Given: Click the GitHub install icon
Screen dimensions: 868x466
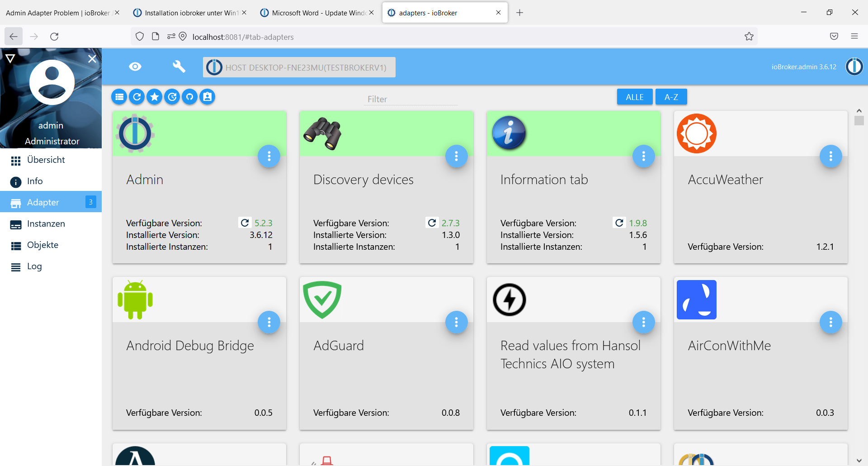Looking at the screenshot, I should click(190, 97).
